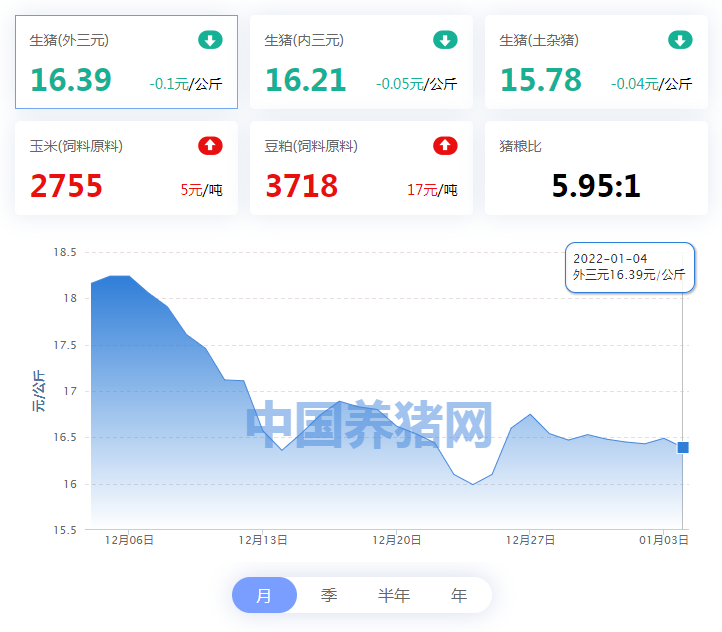Click the 元/公斤 y-axis title
Viewport: 722px width, 632px height.
pos(39,391)
